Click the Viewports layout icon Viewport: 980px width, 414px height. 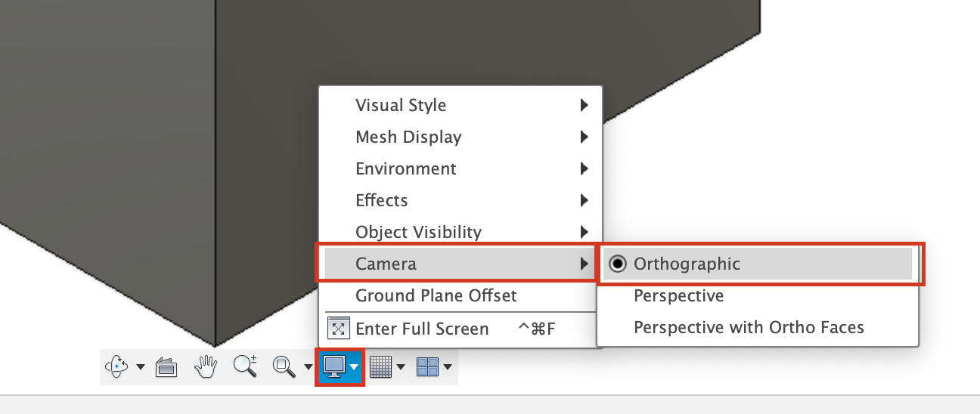427,367
